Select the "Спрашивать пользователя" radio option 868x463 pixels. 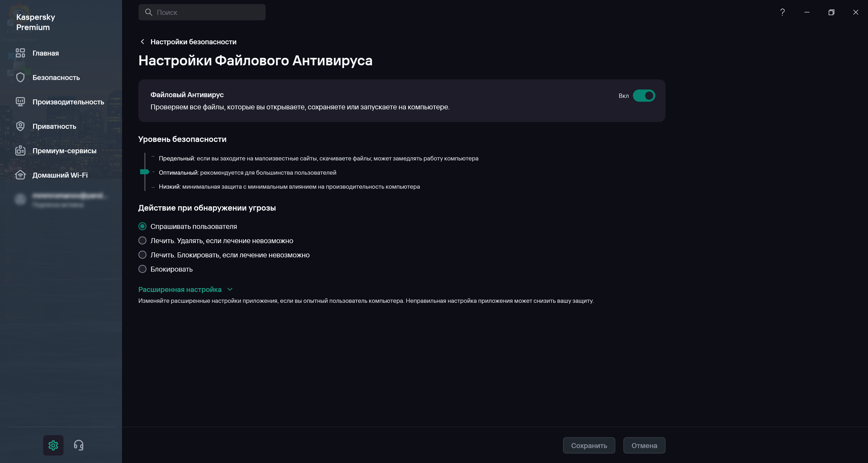pyautogui.click(x=143, y=226)
